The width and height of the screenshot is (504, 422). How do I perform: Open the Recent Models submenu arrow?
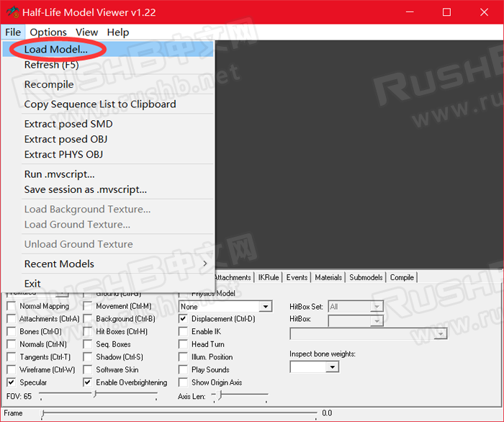click(x=205, y=264)
